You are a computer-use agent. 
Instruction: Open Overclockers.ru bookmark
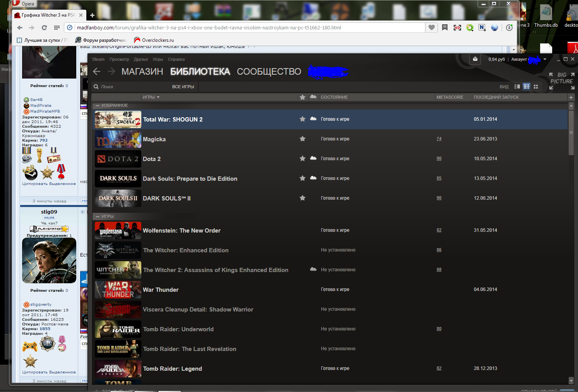point(154,40)
